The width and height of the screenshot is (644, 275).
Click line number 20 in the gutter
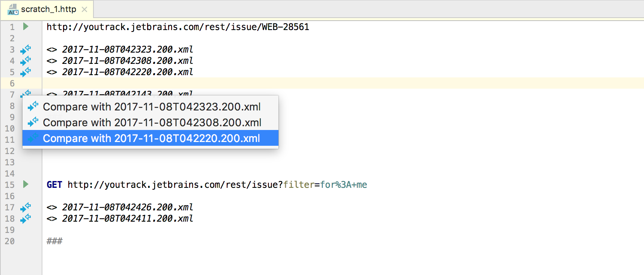(10, 241)
